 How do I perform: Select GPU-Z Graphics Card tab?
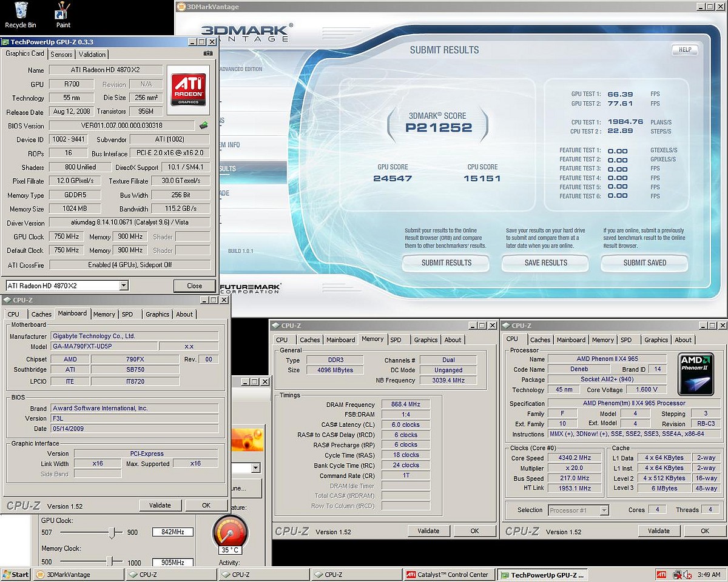25,53
